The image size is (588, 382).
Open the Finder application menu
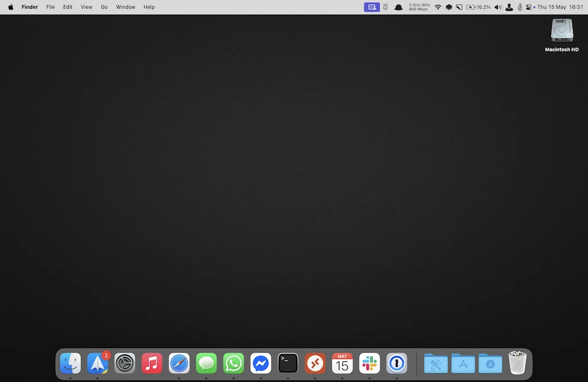pyautogui.click(x=30, y=7)
